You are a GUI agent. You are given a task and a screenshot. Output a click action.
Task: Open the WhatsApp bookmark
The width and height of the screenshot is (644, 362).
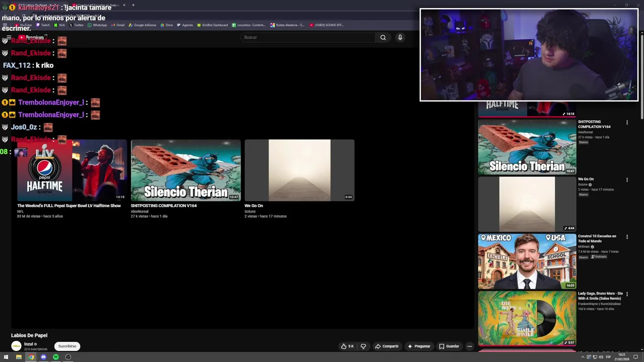point(97,25)
